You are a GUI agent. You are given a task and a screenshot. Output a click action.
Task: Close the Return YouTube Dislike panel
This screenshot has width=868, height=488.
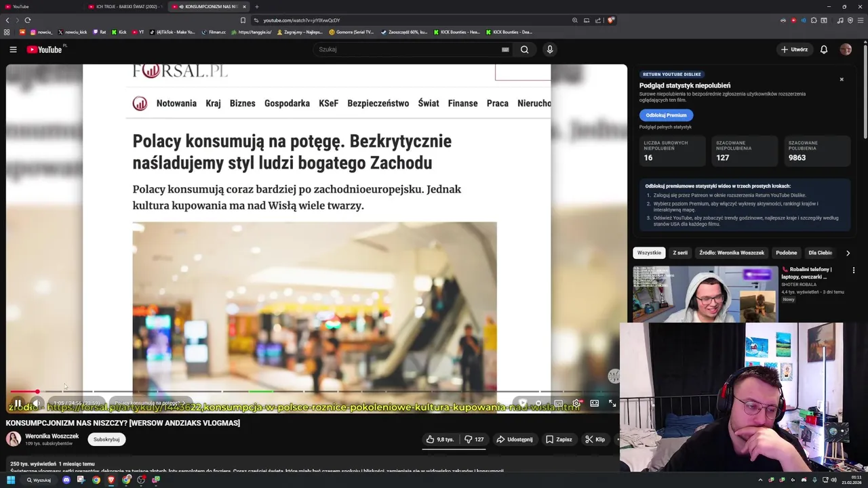pos(842,79)
